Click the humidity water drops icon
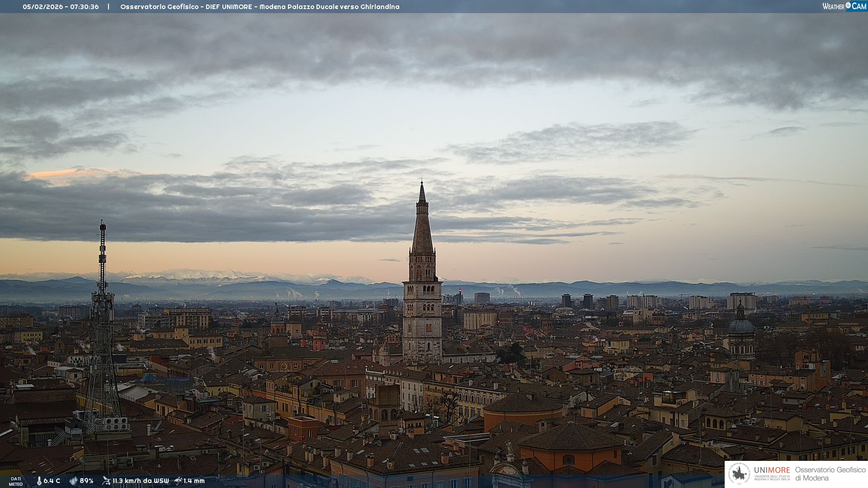868x488 pixels. [x=73, y=481]
